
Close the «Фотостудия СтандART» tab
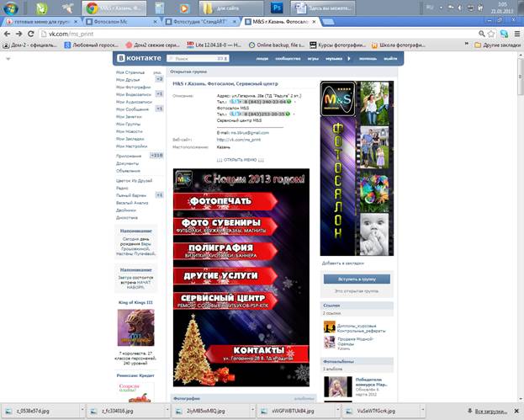point(235,22)
